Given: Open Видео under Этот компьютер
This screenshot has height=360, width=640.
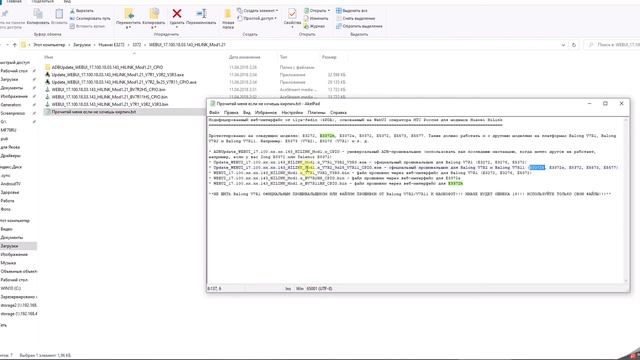Looking at the screenshot, I should tap(7, 229).
